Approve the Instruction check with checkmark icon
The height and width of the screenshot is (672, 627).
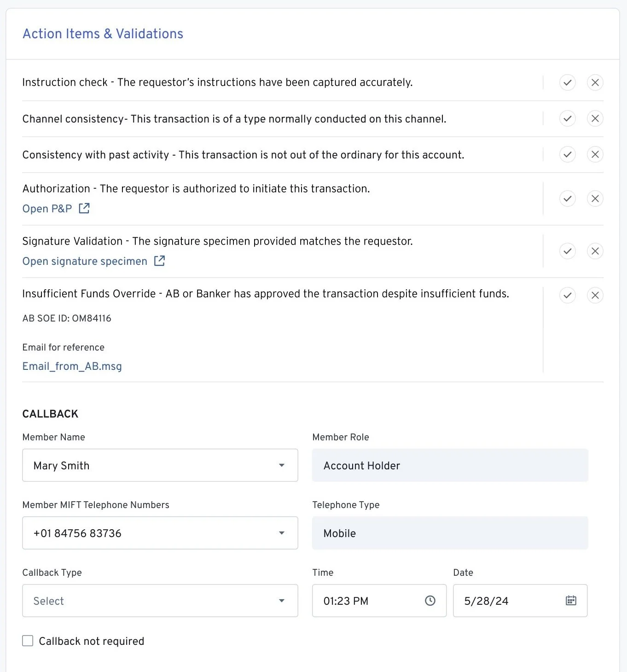click(x=567, y=82)
